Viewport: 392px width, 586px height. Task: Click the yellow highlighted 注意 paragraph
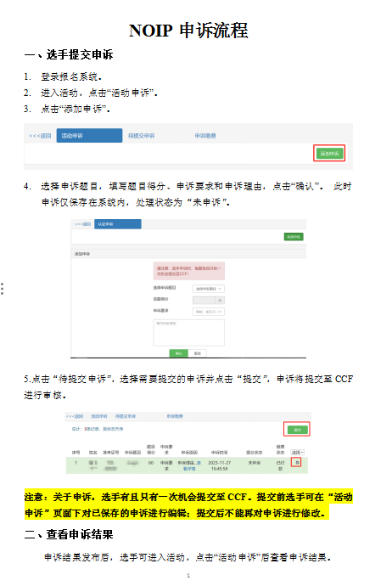point(188,505)
